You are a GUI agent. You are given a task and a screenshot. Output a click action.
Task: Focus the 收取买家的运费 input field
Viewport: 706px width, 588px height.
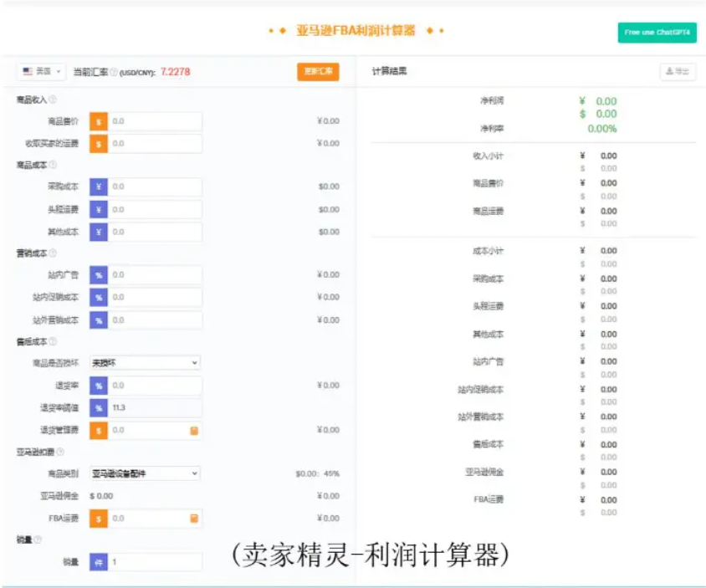[155, 144]
